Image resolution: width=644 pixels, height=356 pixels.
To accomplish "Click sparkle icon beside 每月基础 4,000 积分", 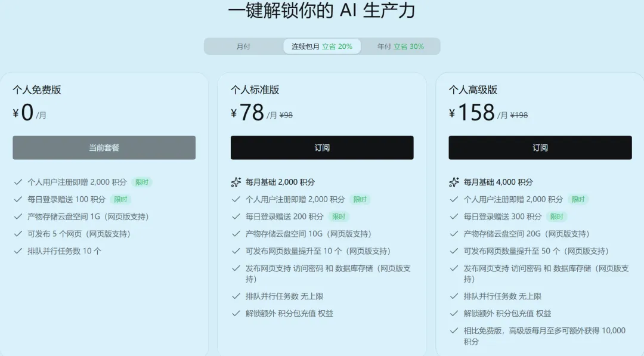I will coord(454,182).
